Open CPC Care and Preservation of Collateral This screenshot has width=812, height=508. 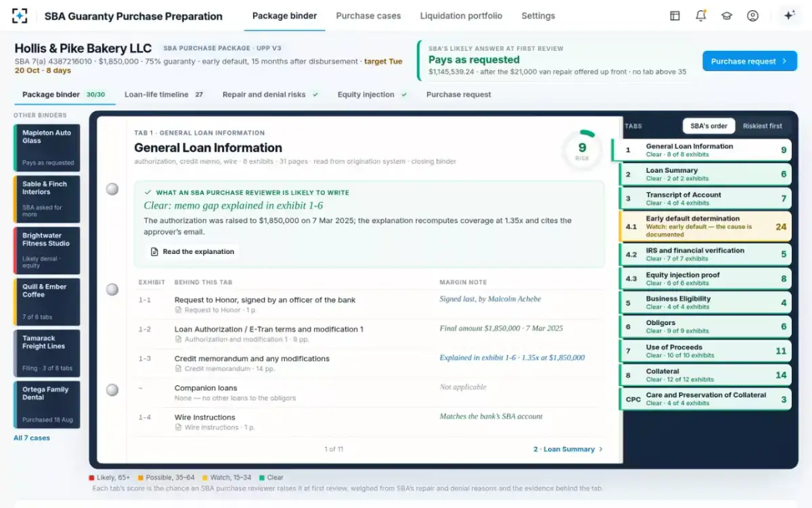tap(706, 399)
